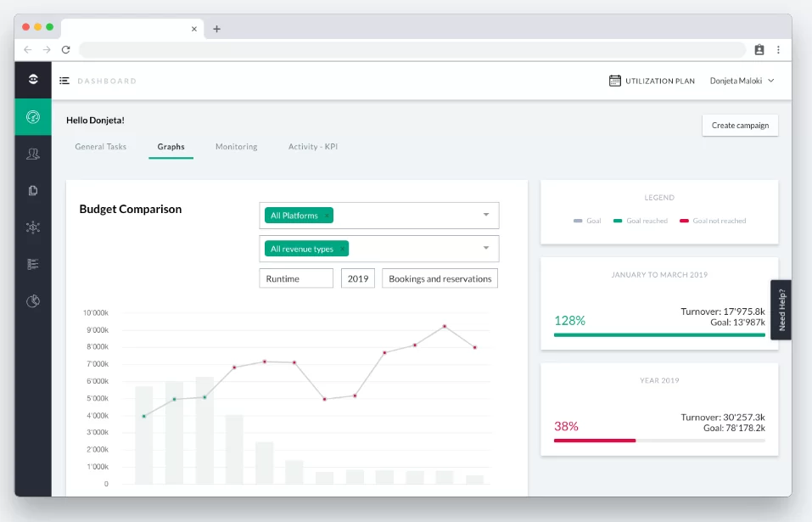Click the browser extension clipboard icon

coord(759,50)
